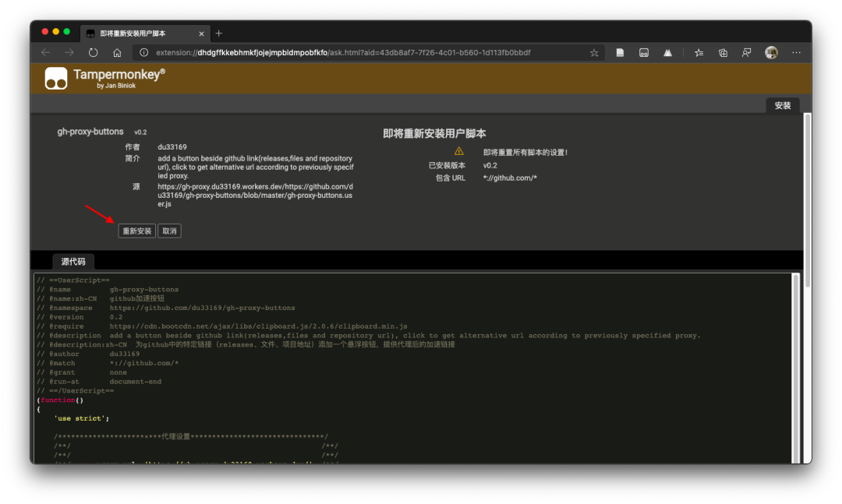Click the feedback/share person icon
Image resolution: width=842 pixels, height=504 pixels.
coord(746,53)
